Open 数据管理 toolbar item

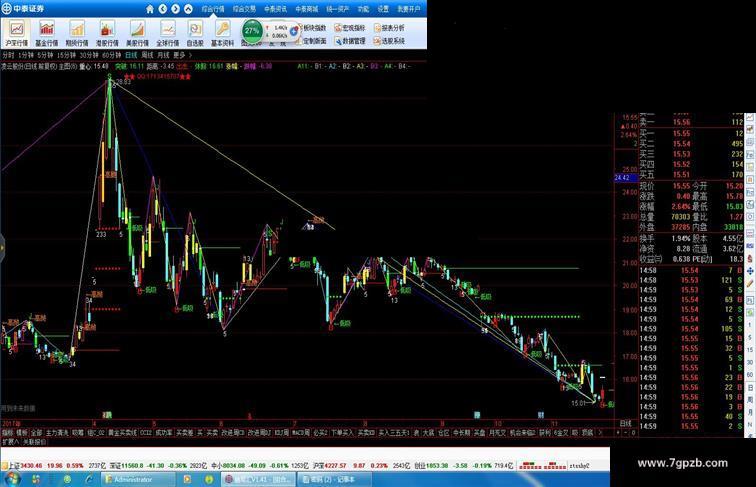point(351,41)
